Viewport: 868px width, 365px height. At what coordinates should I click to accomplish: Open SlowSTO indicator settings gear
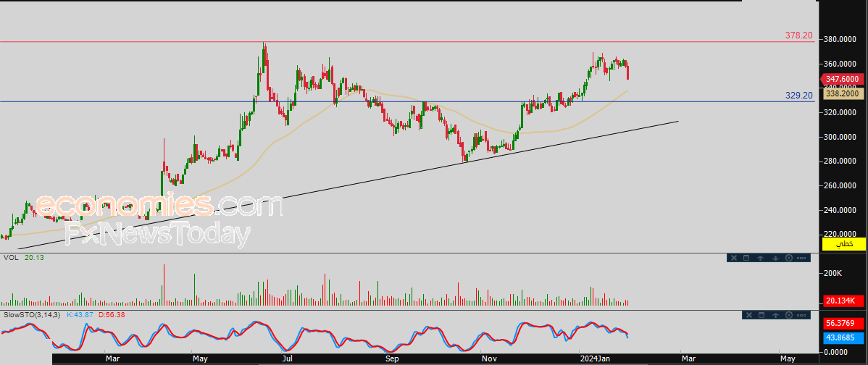pyautogui.click(x=789, y=315)
